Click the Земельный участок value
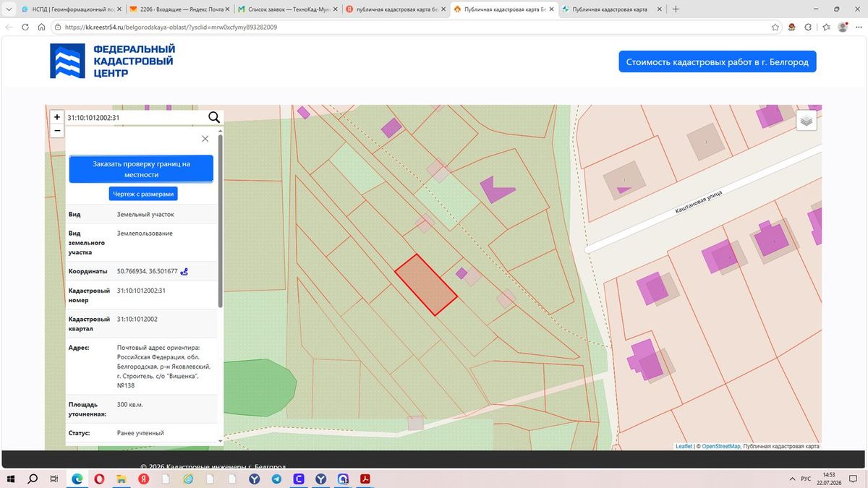 (145, 215)
